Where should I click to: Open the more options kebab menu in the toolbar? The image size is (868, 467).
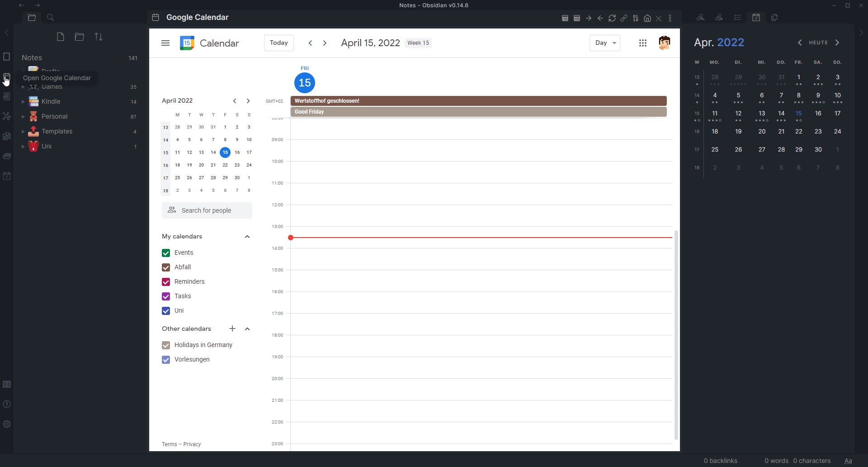[x=670, y=18]
